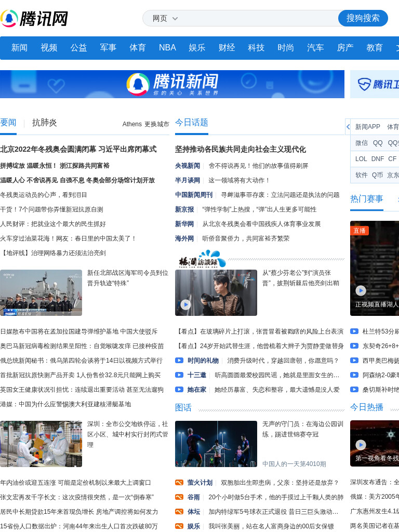Click icon beside 娱乐 at bottom list

pyautogui.click(x=179, y=526)
